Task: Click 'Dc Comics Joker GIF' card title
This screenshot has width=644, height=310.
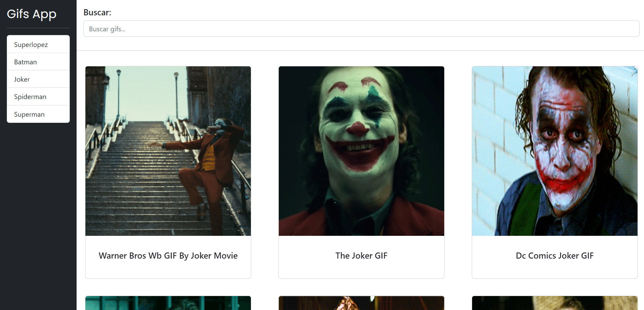Action: (555, 256)
